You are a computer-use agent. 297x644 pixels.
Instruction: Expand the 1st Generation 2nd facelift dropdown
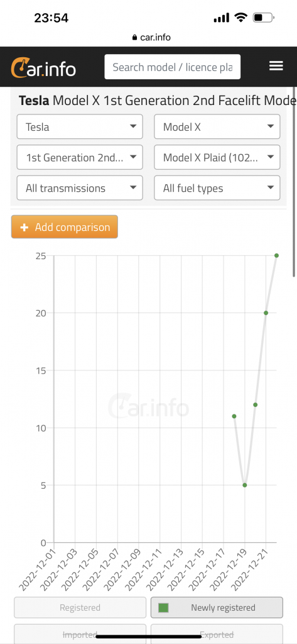pyautogui.click(x=80, y=157)
